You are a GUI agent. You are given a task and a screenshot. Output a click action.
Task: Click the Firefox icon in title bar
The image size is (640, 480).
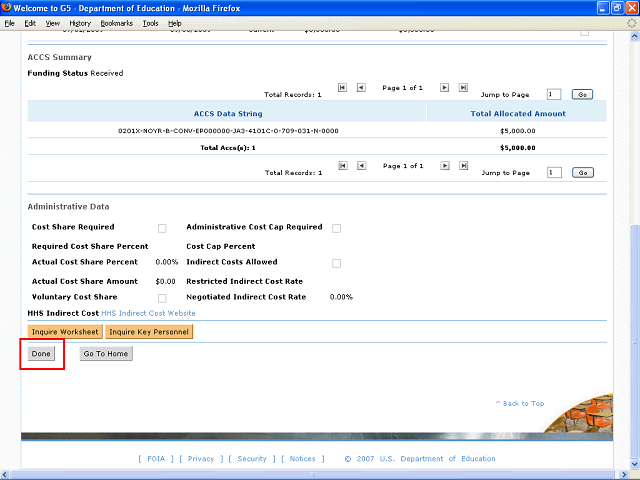[x=6, y=8]
